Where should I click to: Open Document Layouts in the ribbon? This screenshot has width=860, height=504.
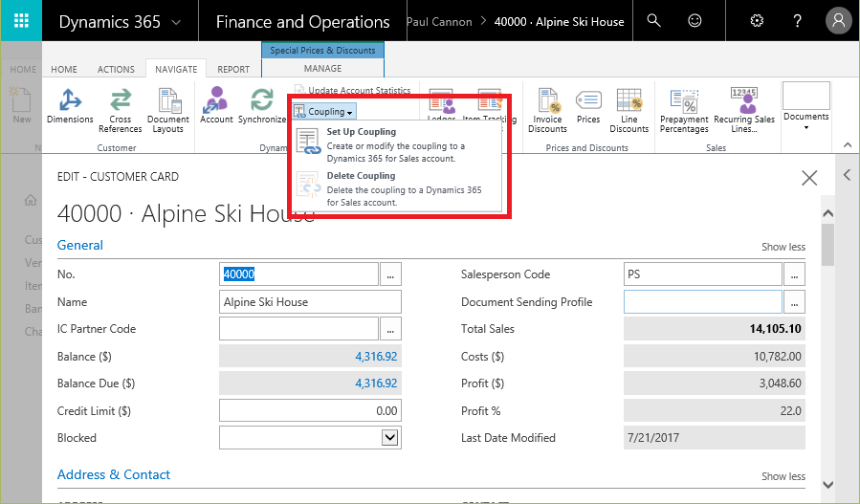coord(167,110)
